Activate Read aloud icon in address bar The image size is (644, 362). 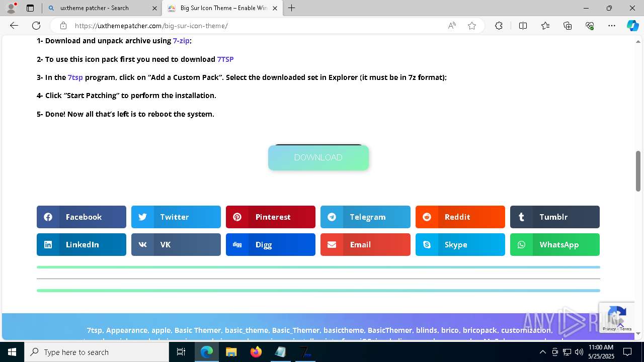pyautogui.click(x=452, y=26)
